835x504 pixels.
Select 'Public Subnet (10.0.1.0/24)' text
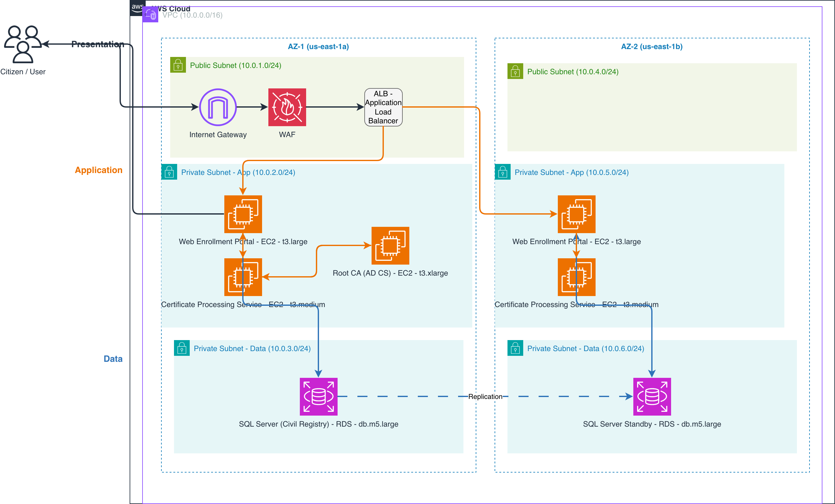pyautogui.click(x=236, y=65)
